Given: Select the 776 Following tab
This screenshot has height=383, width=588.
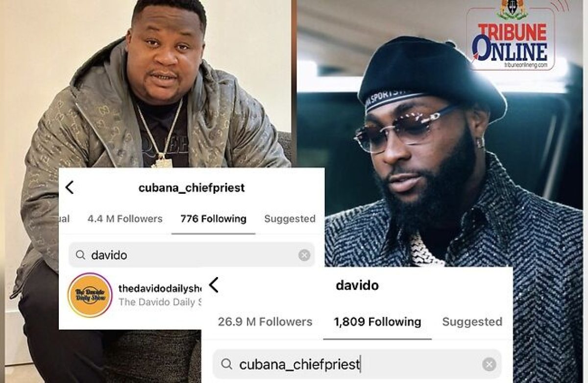Looking at the screenshot, I should tap(213, 219).
